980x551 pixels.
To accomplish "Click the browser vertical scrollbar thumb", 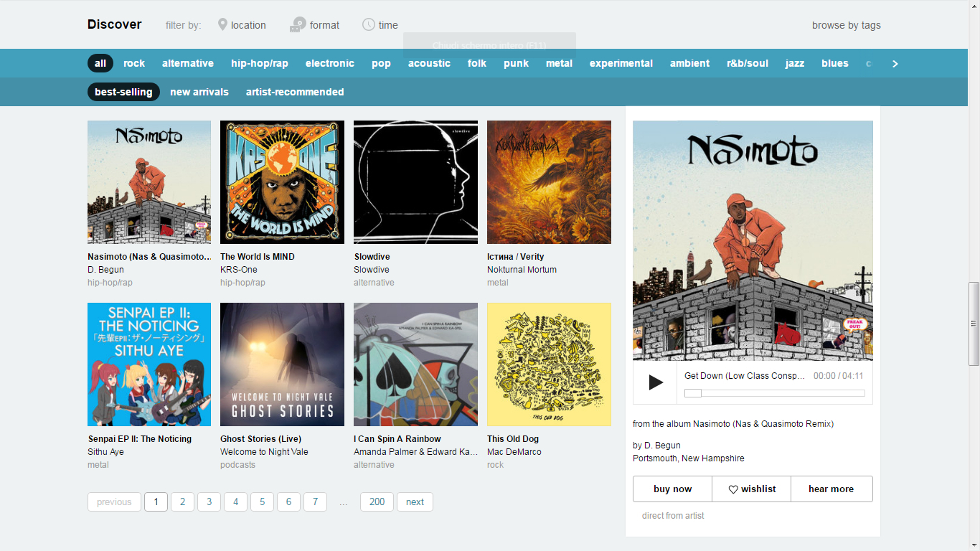I will (974, 323).
